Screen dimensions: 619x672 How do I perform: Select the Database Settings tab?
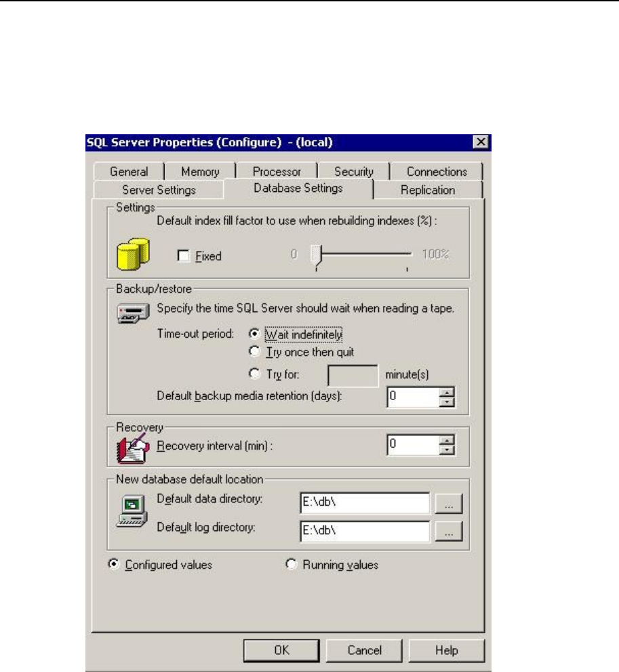(x=298, y=188)
